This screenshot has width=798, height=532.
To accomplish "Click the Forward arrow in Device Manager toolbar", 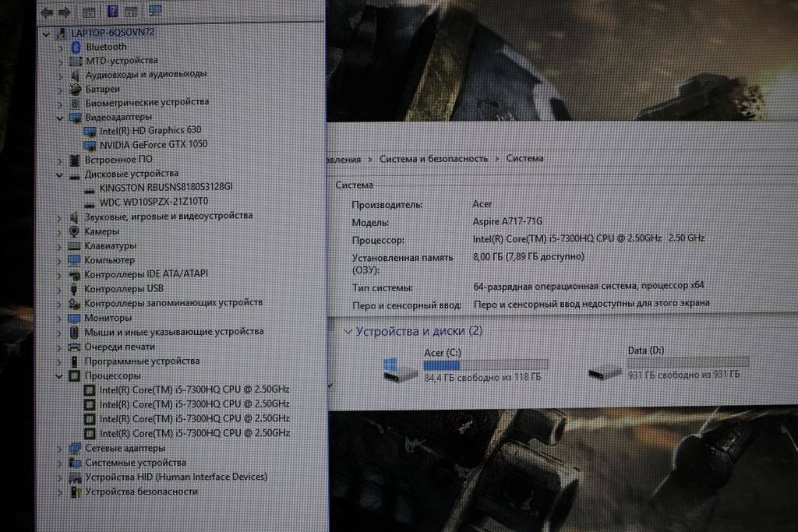I will coord(65,12).
